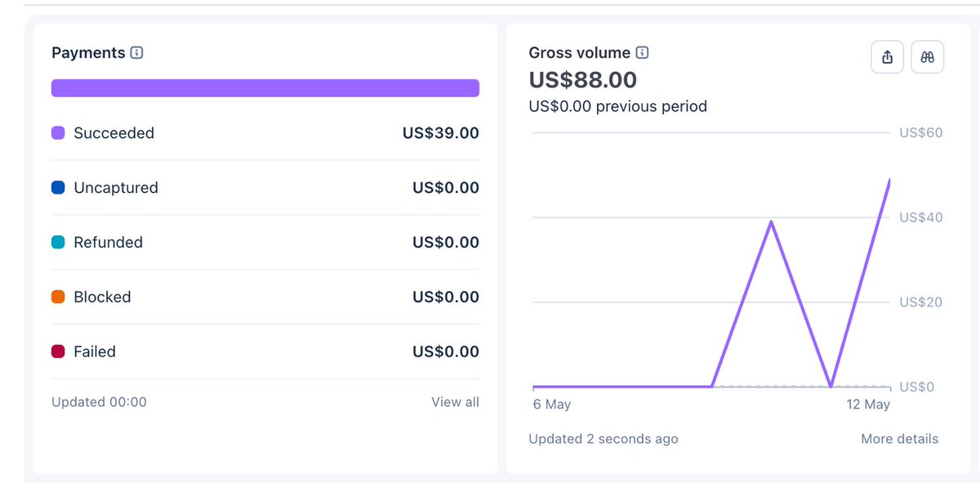This screenshot has width=980, height=483.
Task: Open View all payments link
Action: click(455, 402)
